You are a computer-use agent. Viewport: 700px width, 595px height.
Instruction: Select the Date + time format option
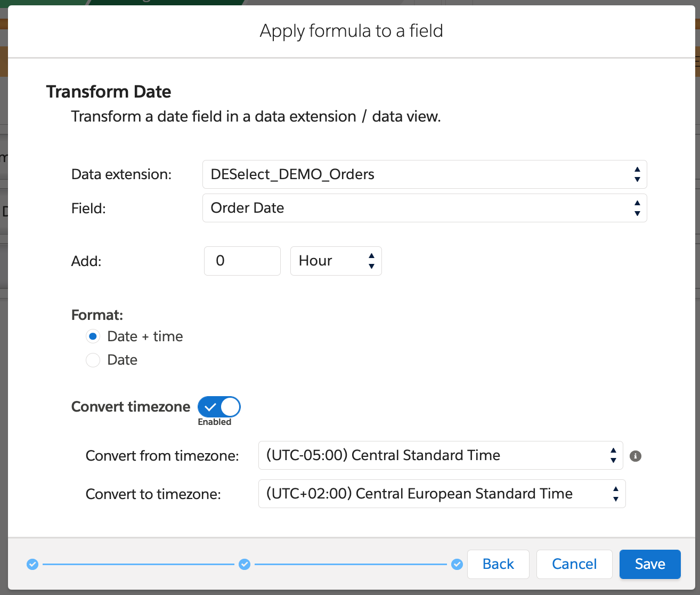(x=93, y=336)
